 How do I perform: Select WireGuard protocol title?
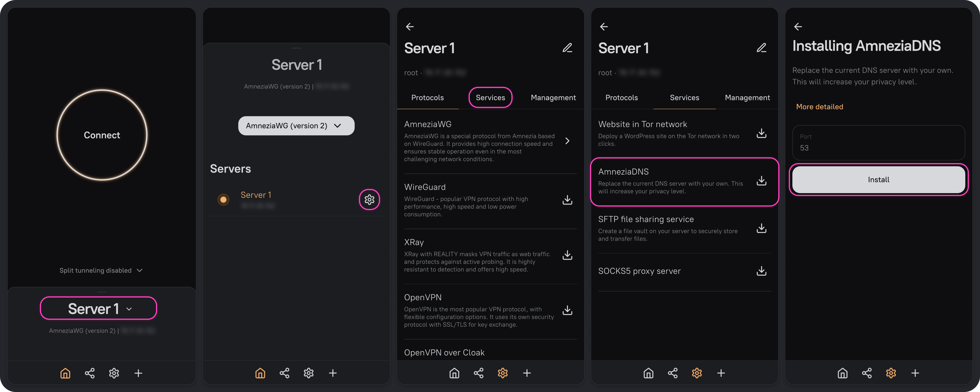point(425,187)
